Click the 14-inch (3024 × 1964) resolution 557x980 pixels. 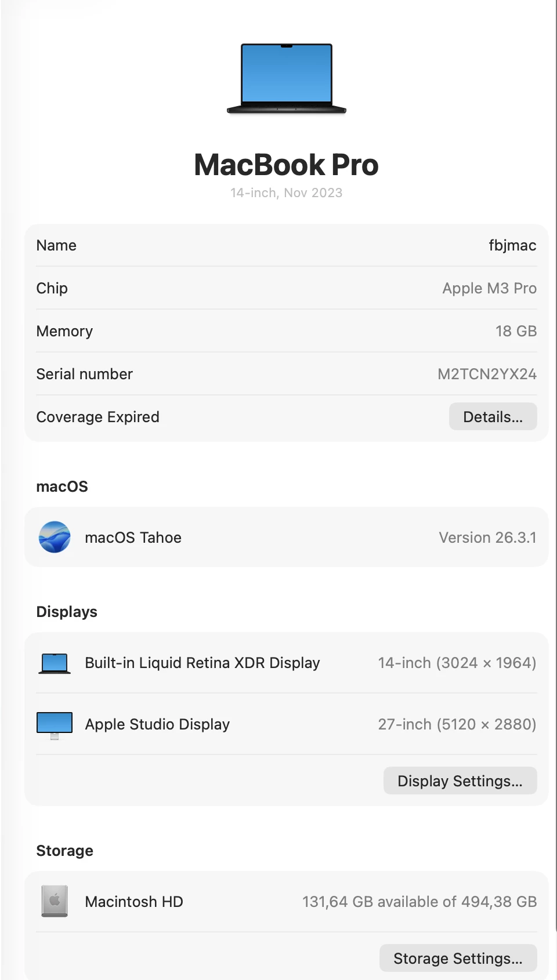point(457,663)
